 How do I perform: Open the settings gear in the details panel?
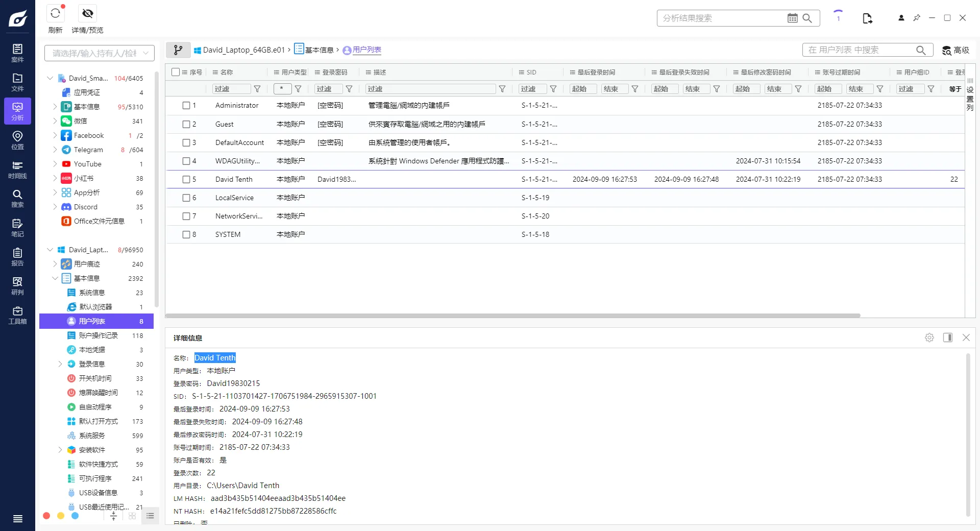pos(929,337)
